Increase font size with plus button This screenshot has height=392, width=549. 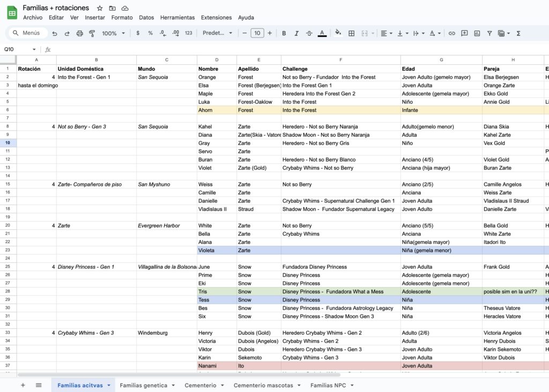[270, 33]
